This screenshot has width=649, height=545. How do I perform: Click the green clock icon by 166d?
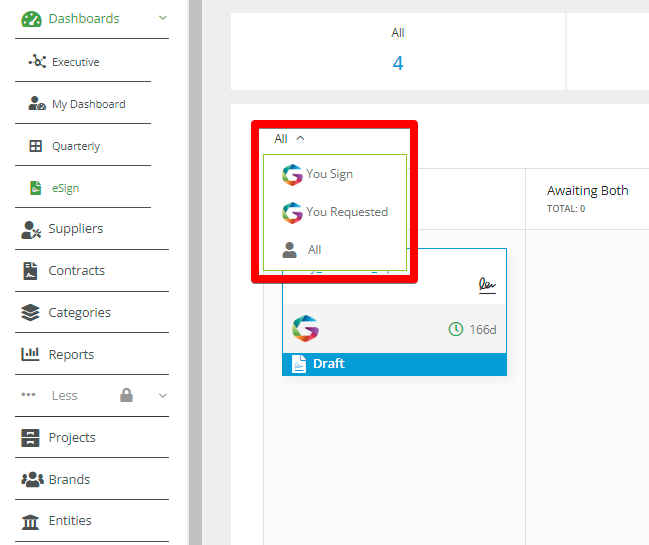click(x=456, y=329)
